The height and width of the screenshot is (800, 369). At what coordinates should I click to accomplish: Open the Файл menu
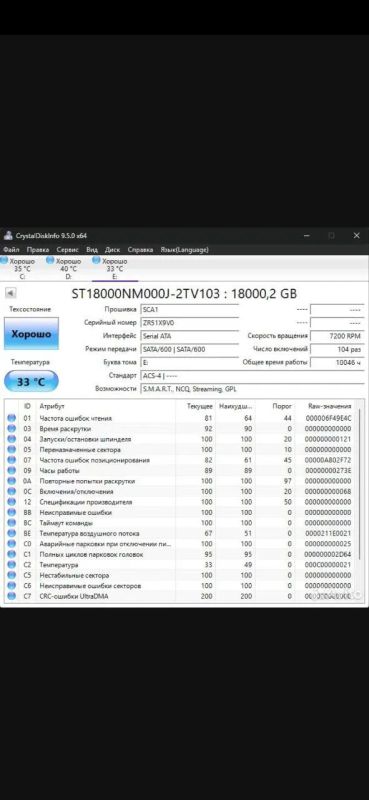[x=11, y=249]
